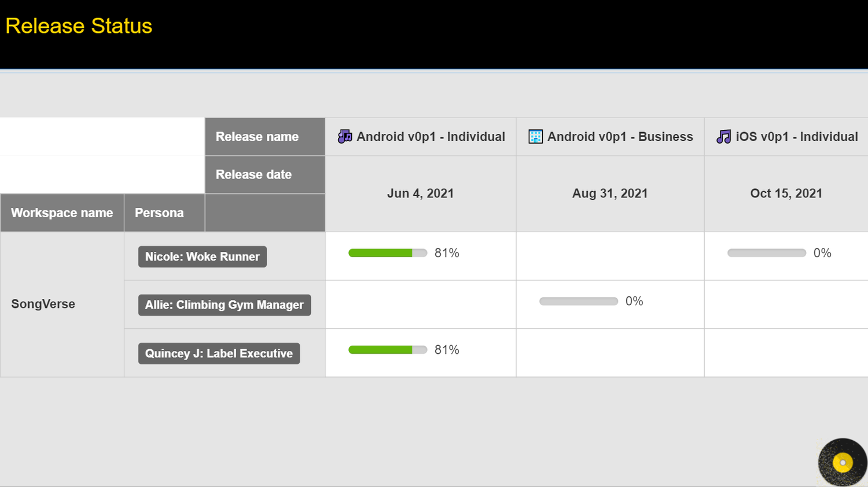The width and height of the screenshot is (868, 487).
Task: Open the Android v0p1 - Business release
Action: [620, 137]
